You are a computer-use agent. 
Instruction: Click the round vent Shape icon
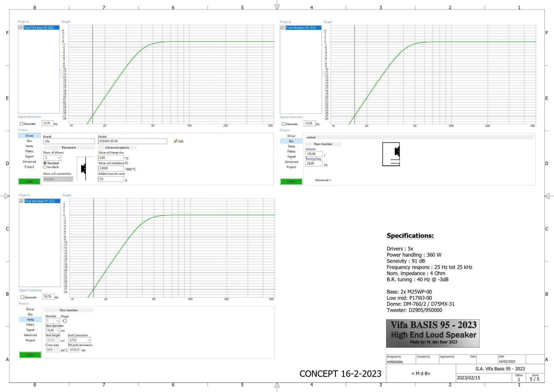click(x=65, y=321)
